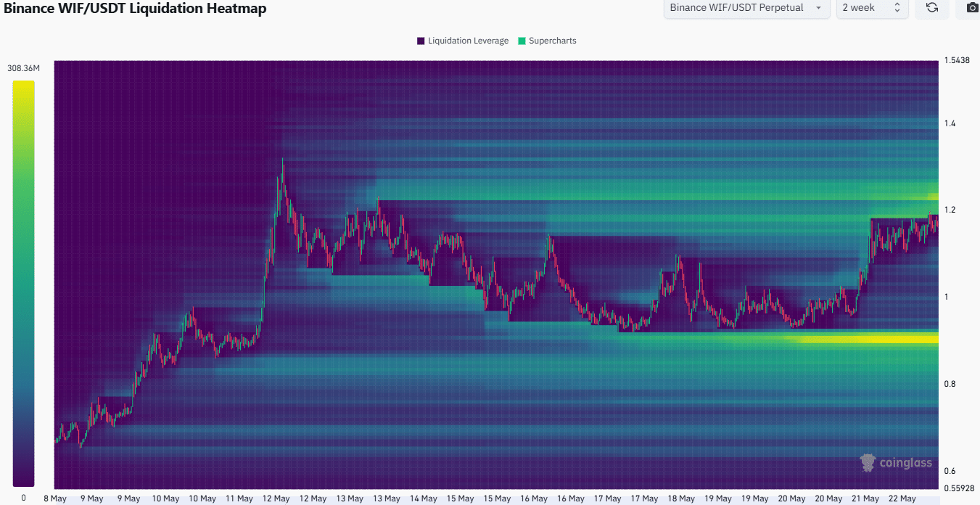Click the 0.8 price axis label
Viewport: 980px width, 505px height.
pyautogui.click(x=950, y=385)
